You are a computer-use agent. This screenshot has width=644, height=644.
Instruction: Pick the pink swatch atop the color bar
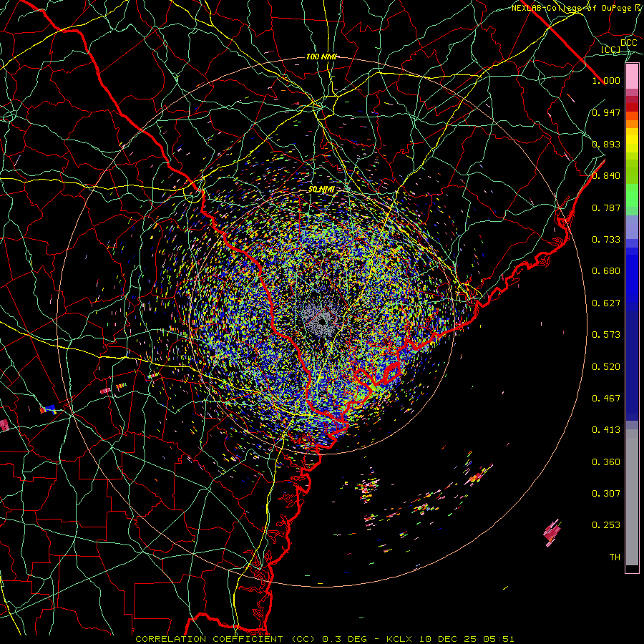[632, 77]
